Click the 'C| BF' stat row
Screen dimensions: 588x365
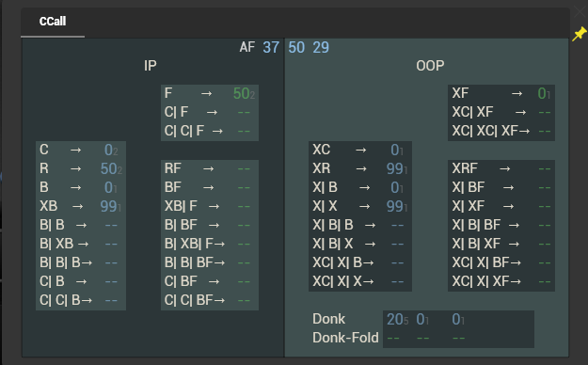tap(210, 281)
